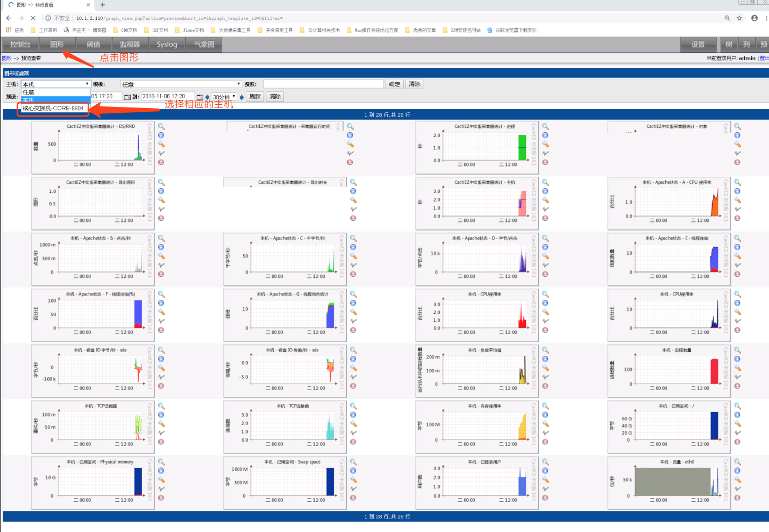Go back with the browser back arrow
769x532 pixels.
[x=9, y=18]
